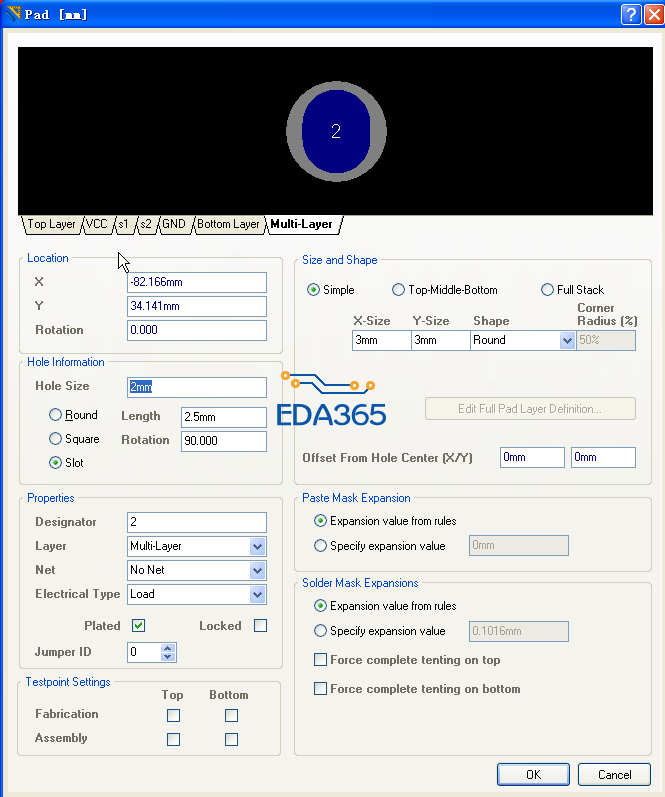
Task: Click the Hole Size field
Action: point(197,387)
